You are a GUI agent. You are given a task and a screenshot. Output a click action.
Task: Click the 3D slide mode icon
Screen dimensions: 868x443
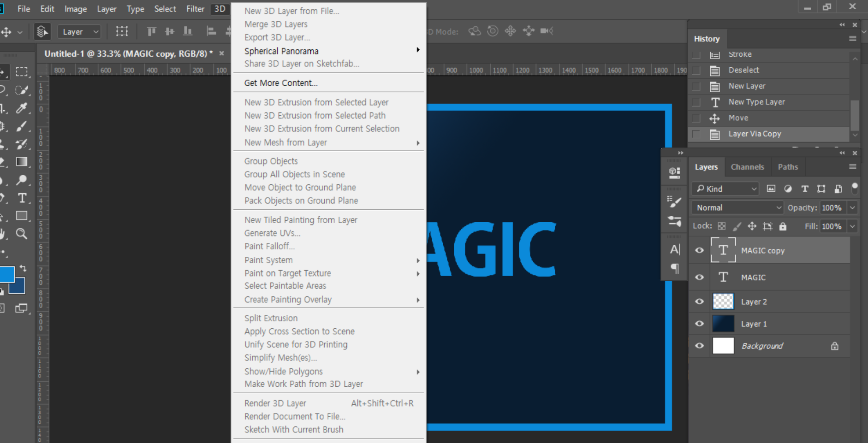(x=529, y=31)
